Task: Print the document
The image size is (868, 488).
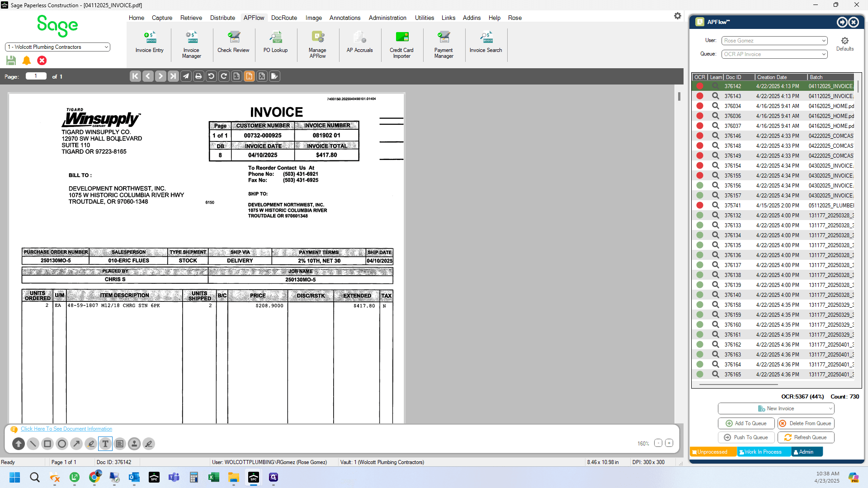Action: pos(198,76)
